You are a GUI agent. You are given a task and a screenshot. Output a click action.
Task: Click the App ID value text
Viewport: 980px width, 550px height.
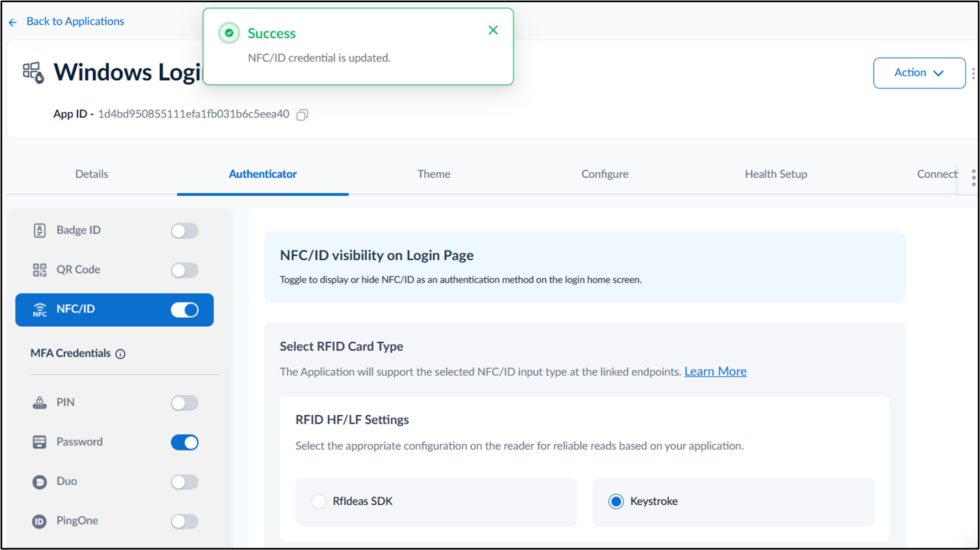point(193,114)
